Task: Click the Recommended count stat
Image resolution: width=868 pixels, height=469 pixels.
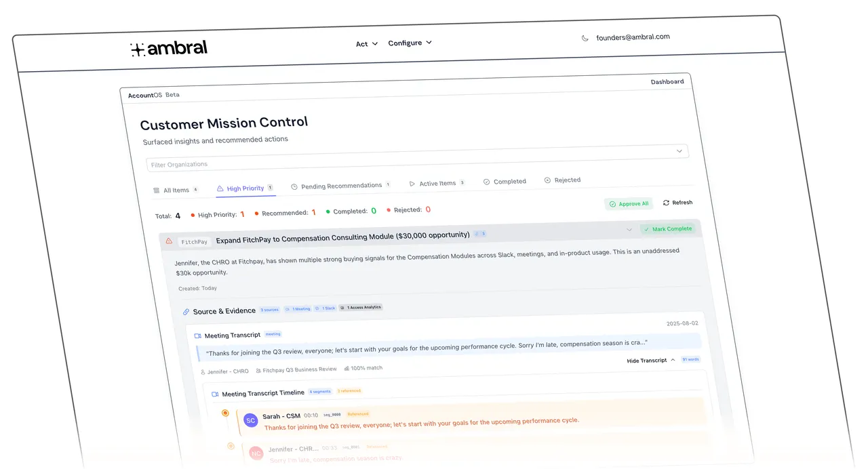Action: click(285, 213)
